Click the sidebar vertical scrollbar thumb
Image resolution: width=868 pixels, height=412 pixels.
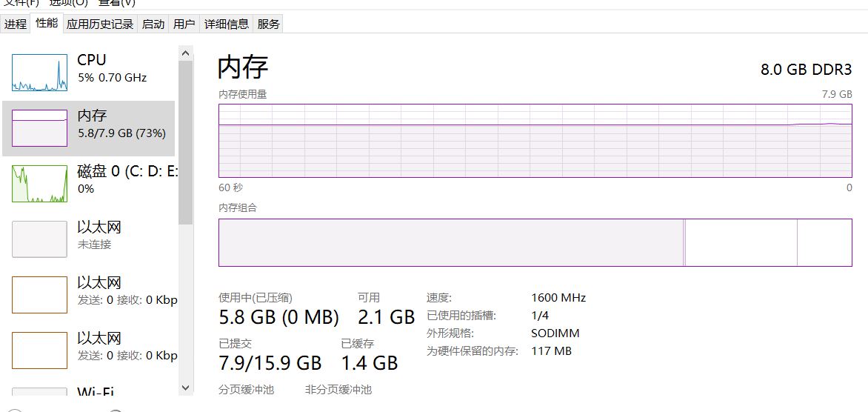185,142
